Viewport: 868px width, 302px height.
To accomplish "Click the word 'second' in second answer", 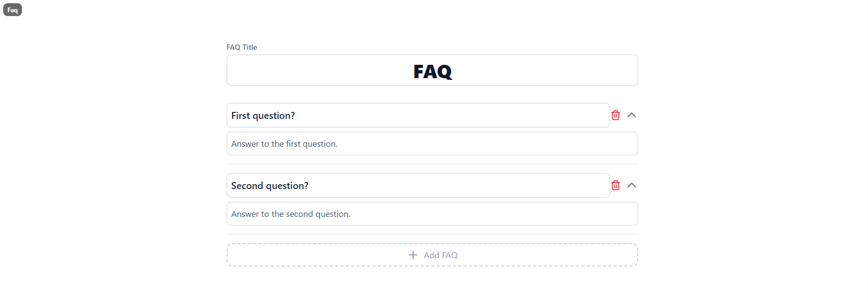I will click(x=300, y=214).
